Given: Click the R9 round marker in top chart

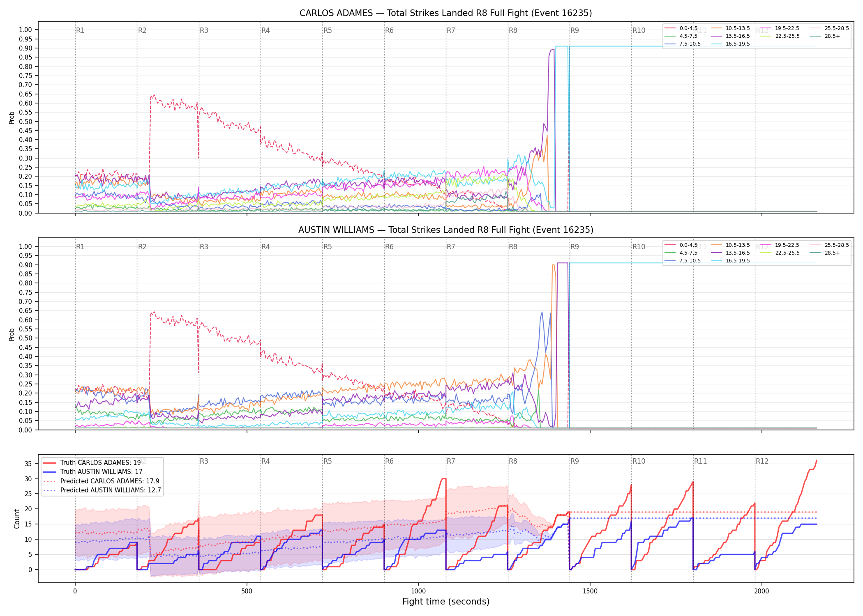Looking at the screenshot, I should pyautogui.click(x=575, y=30).
